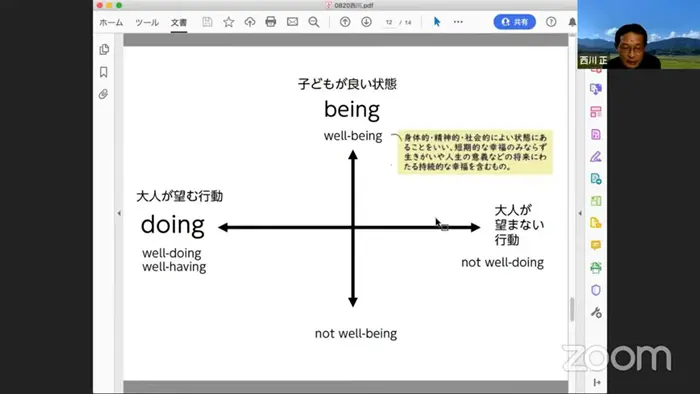Click the speaker video thumbnail
This screenshot has width=700, height=394.
point(638,34)
